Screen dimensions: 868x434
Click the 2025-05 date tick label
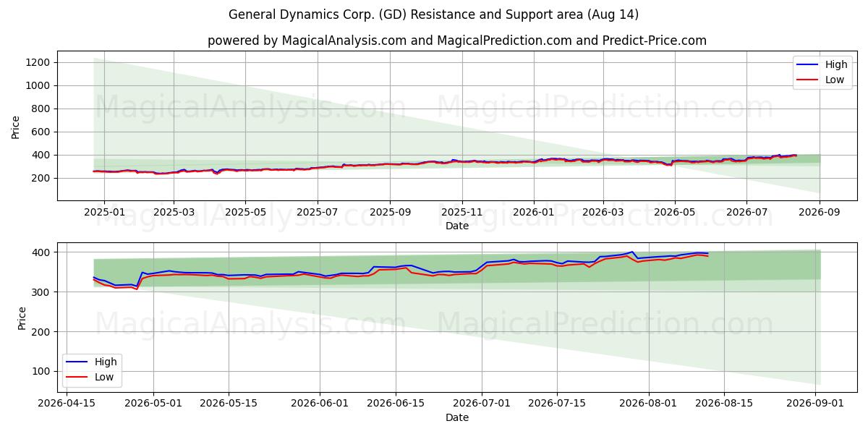click(245, 213)
